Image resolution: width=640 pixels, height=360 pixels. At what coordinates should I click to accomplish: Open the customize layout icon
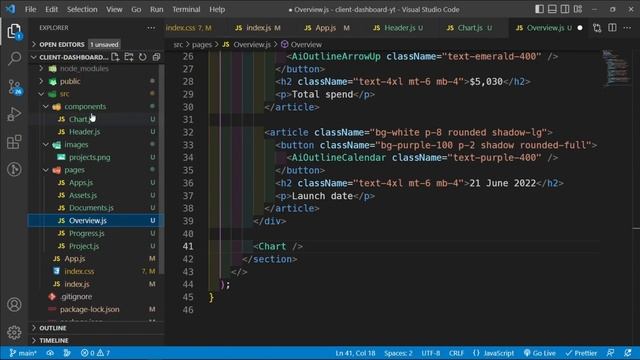click(578, 9)
